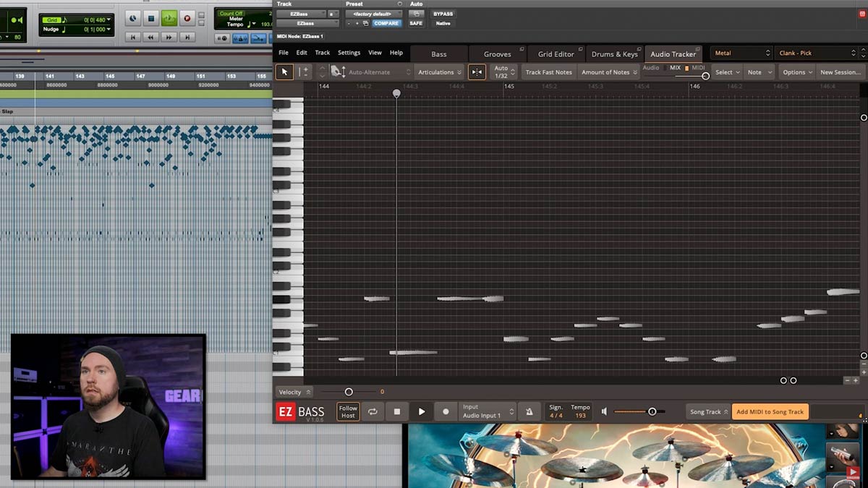Image resolution: width=868 pixels, height=488 pixels.
Task: Click the COMPARE button
Action: 386,23
